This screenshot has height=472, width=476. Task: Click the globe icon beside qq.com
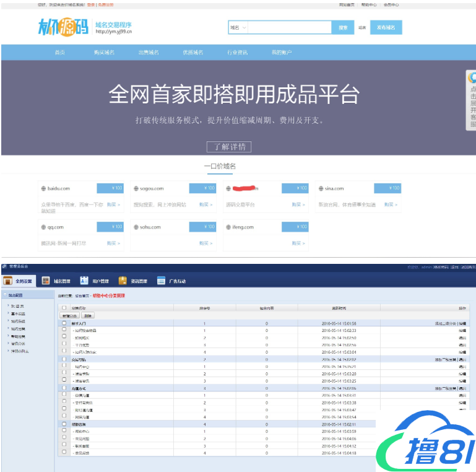click(x=43, y=227)
